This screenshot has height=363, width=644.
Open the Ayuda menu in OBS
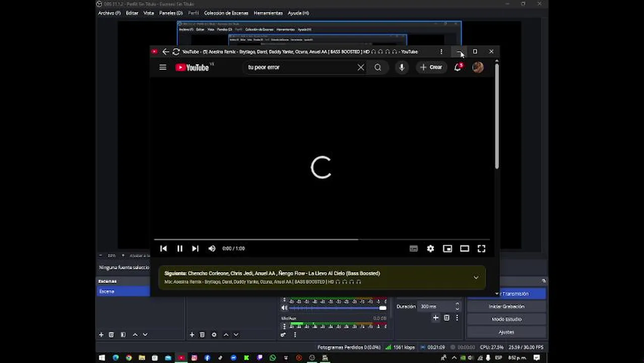coord(298,13)
